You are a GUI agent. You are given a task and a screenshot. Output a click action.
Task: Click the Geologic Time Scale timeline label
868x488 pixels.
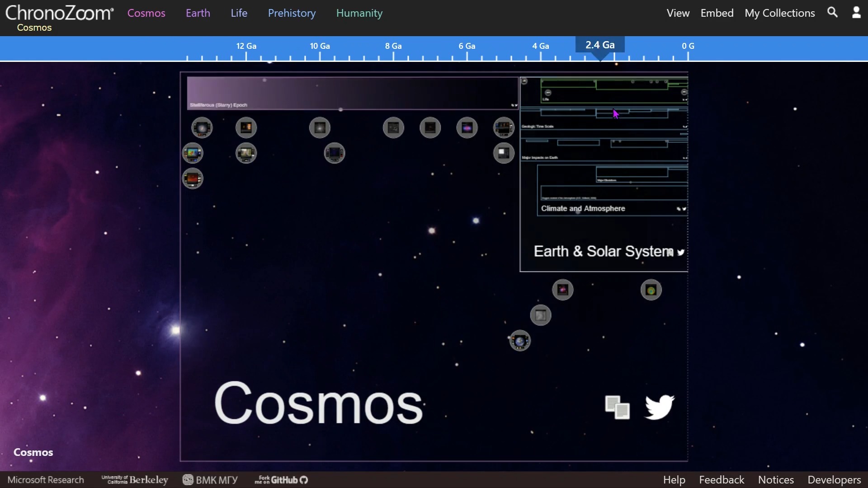[538, 127]
